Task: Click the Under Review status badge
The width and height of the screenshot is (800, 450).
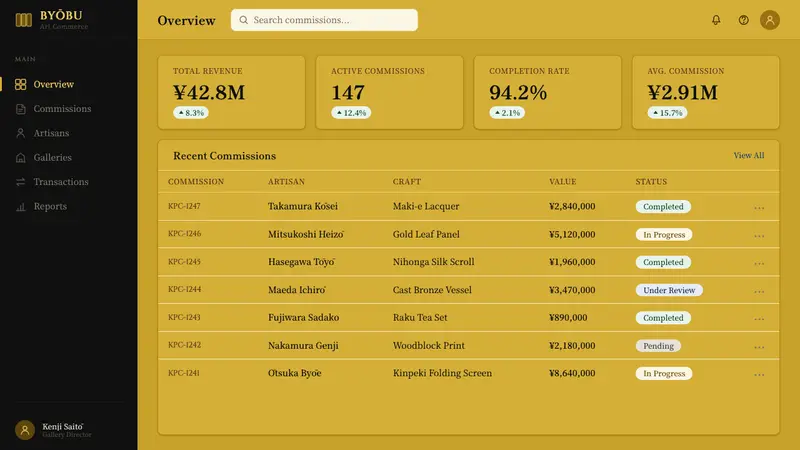Action: (669, 290)
